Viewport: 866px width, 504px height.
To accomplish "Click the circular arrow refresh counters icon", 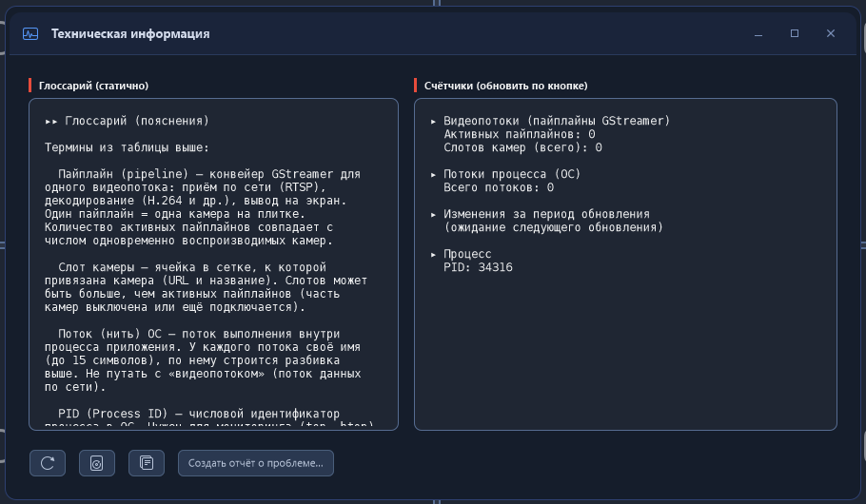I will (x=48, y=463).
